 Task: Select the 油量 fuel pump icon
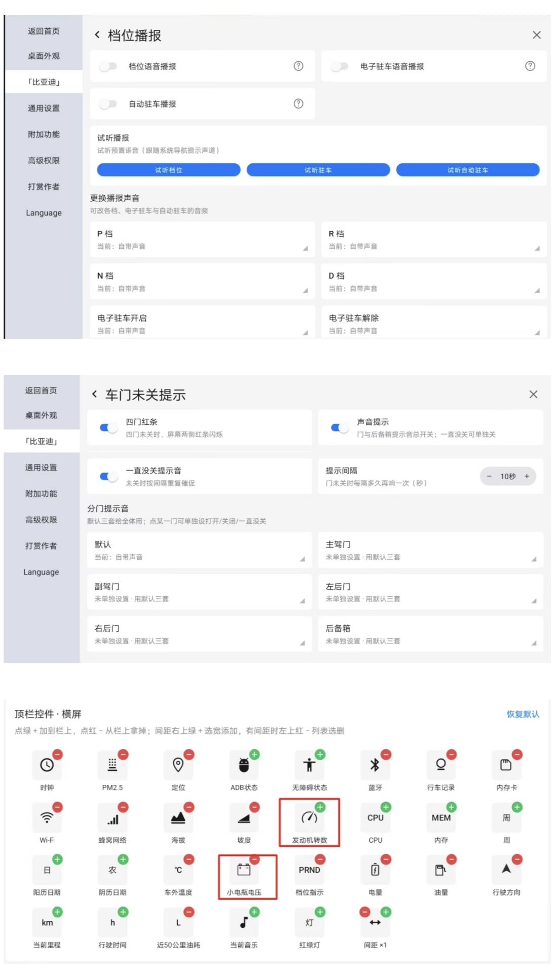coord(441,870)
